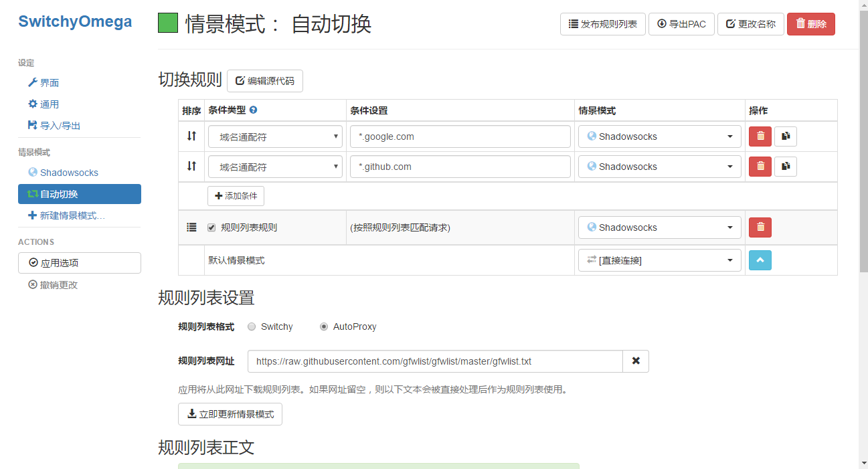Click the 规则列表网址 URL input field

tap(435, 361)
